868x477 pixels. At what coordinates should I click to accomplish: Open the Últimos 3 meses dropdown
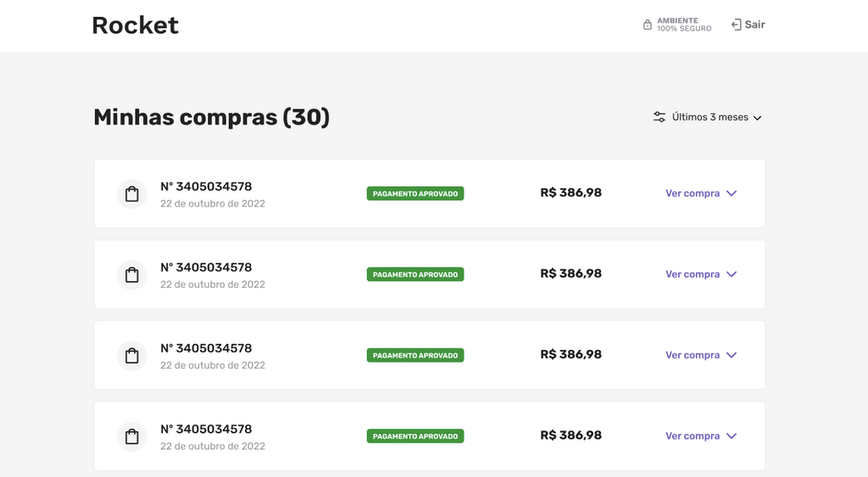(716, 117)
